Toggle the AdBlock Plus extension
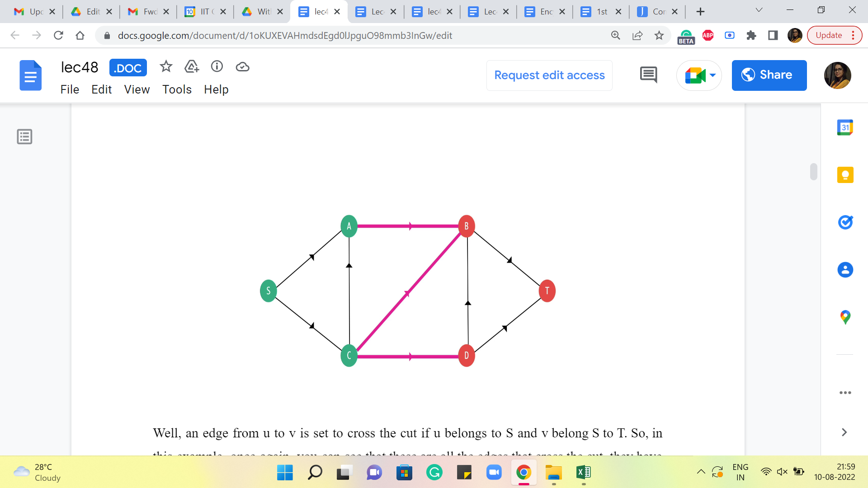 click(x=708, y=35)
